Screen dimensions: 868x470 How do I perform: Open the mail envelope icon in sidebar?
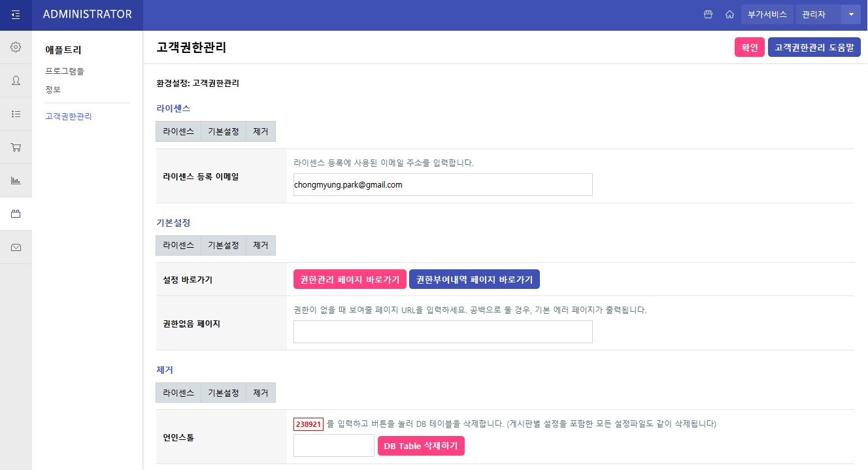click(x=16, y=246)
